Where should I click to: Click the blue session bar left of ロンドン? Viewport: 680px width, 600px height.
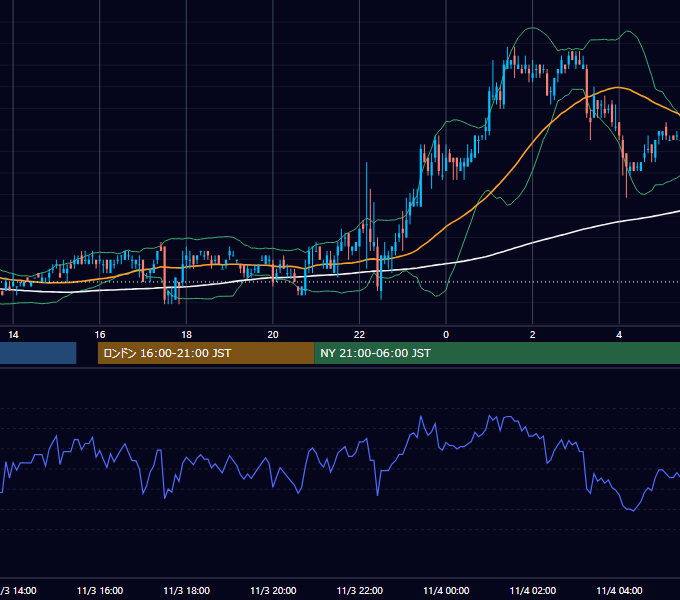(38, 353)
